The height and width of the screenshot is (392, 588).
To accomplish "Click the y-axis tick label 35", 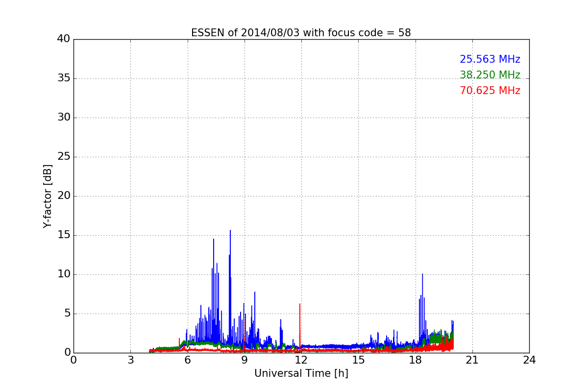I will click(64, 78).
